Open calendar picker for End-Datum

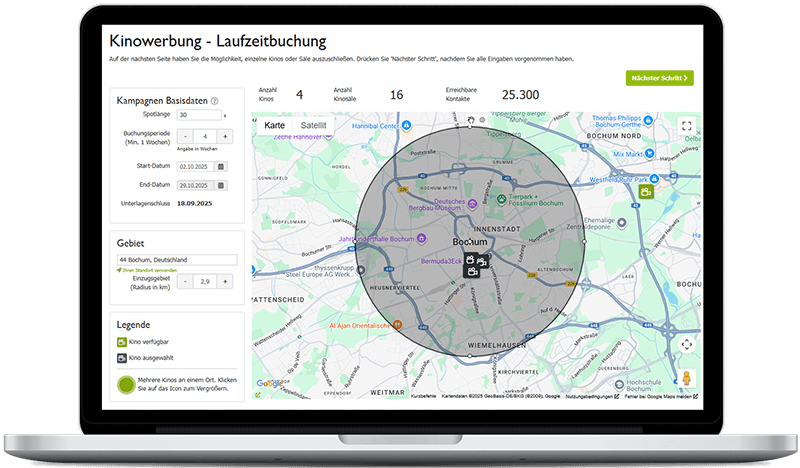(221, 185)
